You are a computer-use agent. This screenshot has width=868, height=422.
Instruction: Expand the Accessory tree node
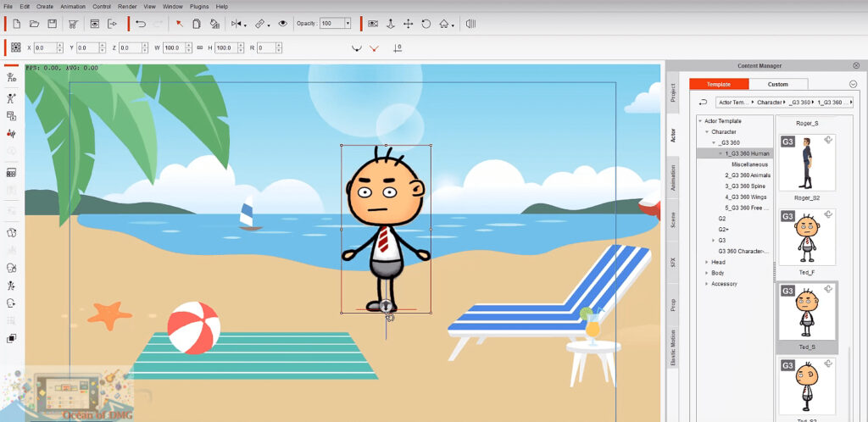[707, 284]
